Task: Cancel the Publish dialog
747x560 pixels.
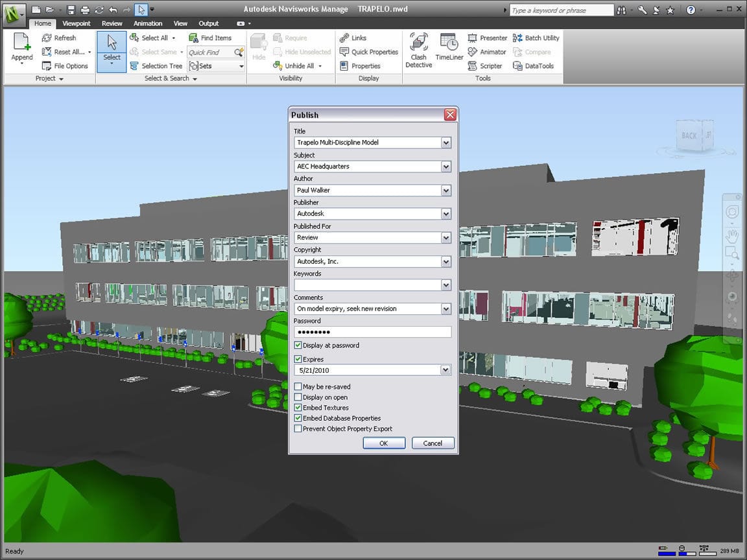Action: [433, 443]
